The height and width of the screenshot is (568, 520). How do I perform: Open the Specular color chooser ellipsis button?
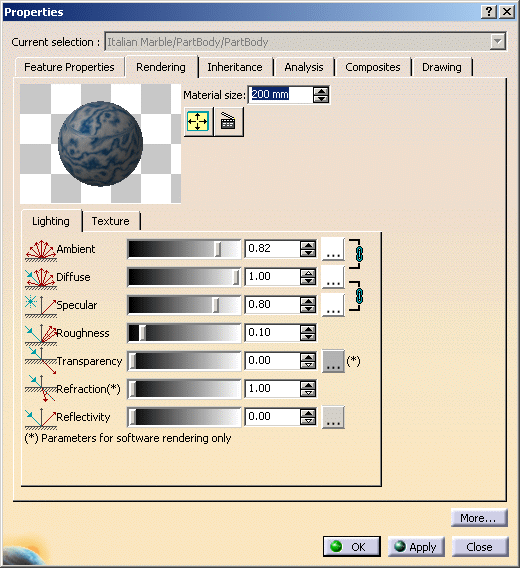click(x=333, y=305)
